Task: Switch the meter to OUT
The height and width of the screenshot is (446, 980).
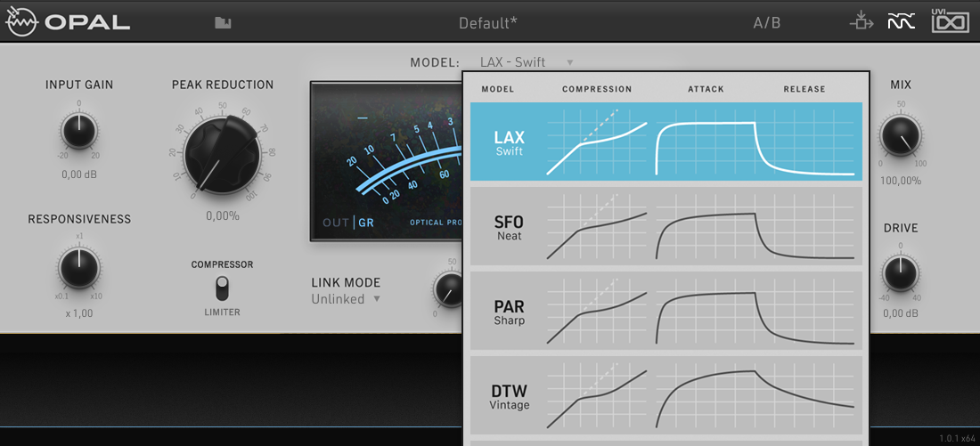Action: pos(336,222)
